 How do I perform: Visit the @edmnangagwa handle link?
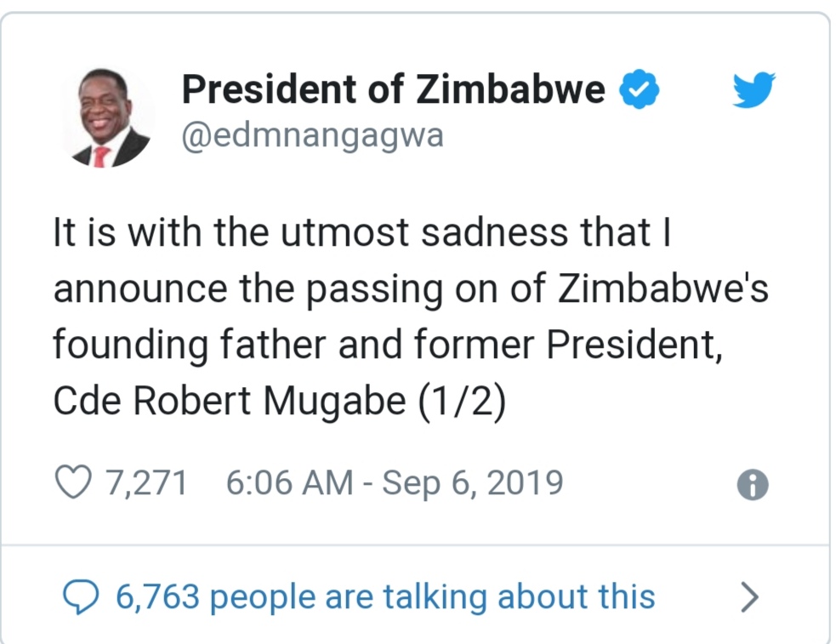312,134
